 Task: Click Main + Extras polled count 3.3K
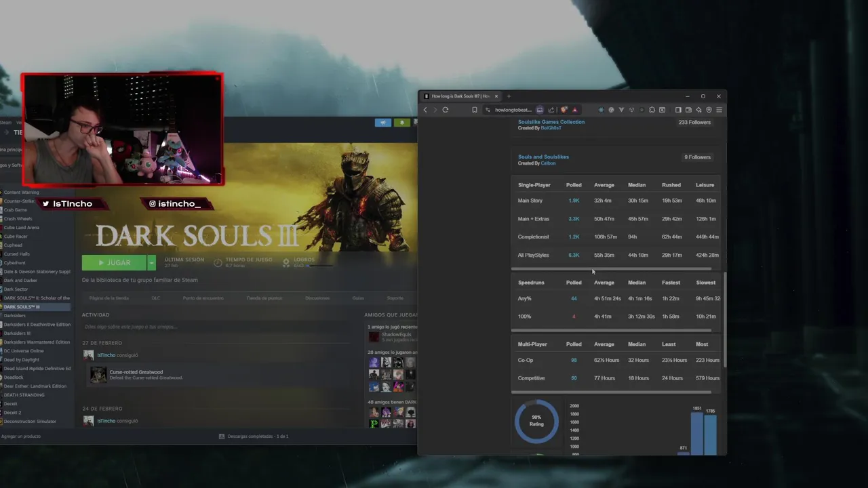coord(574,219)
